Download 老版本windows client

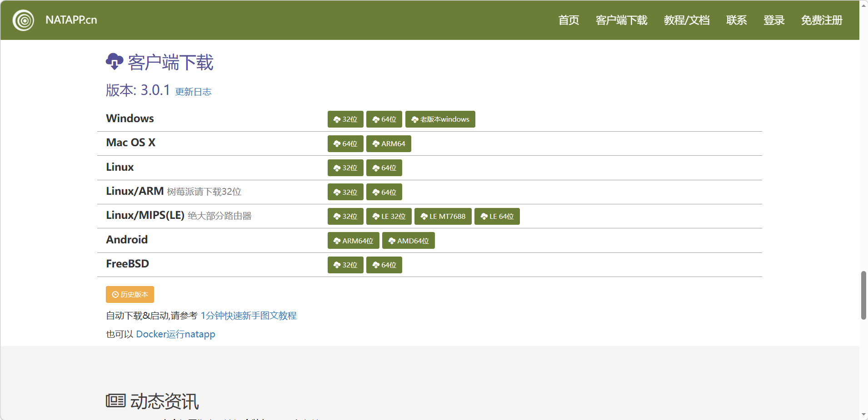pos(440,119)
